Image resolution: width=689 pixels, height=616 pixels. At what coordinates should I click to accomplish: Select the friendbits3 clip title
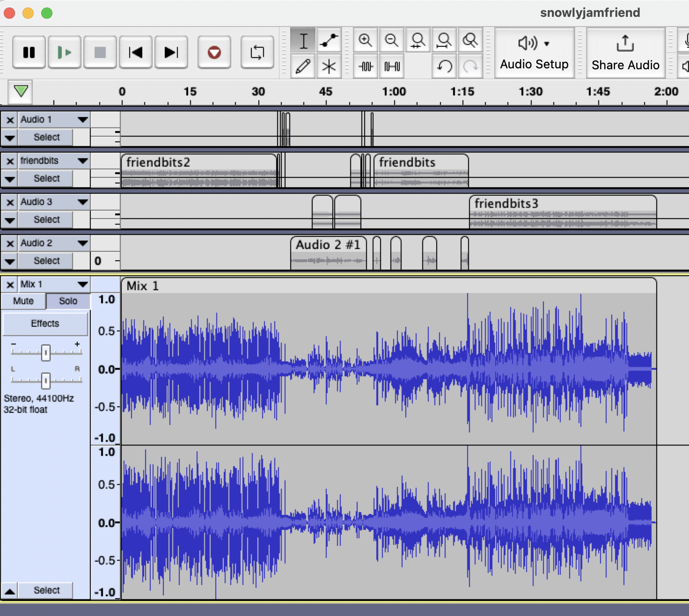click(x=506, y=204)
